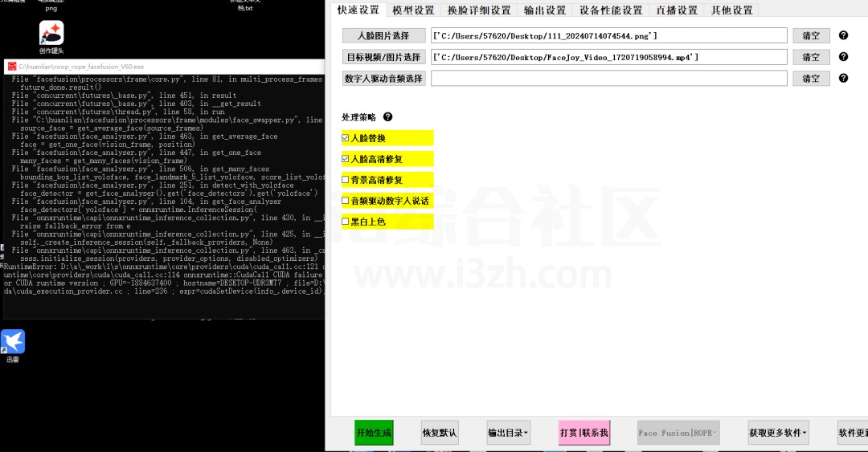
Task: Switch to the 快速设置 tab
Action: click(358, 10)
